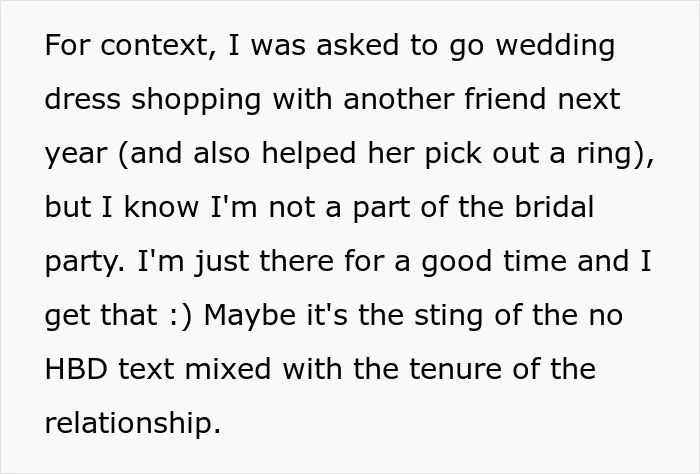
Task: Click the word "friend"
Action: point(505,99)
